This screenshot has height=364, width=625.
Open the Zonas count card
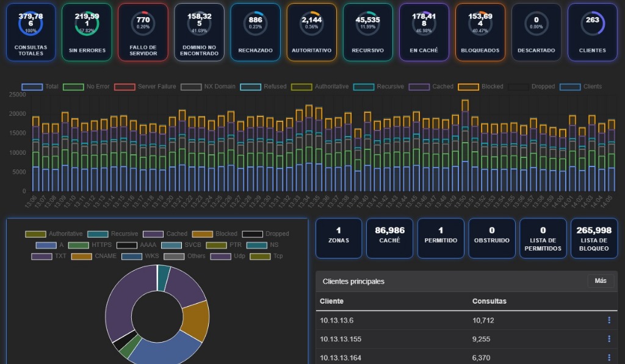[339, 238]
